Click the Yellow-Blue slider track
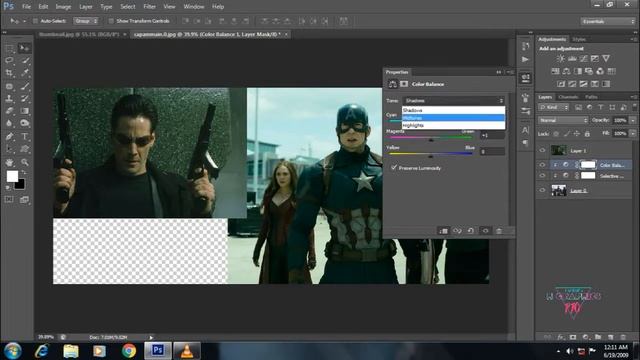The height and width of the screenshot is (360, 640). coord(431,154)
